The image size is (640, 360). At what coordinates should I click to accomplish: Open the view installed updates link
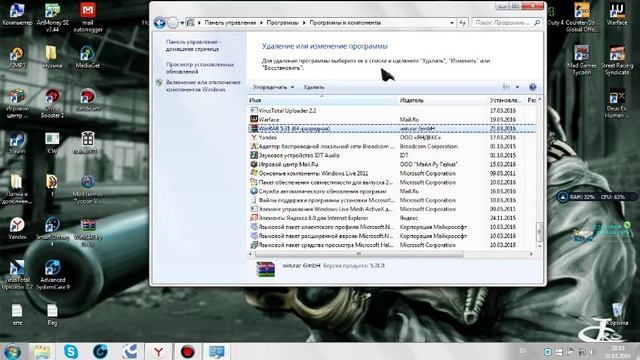[200, 68]
